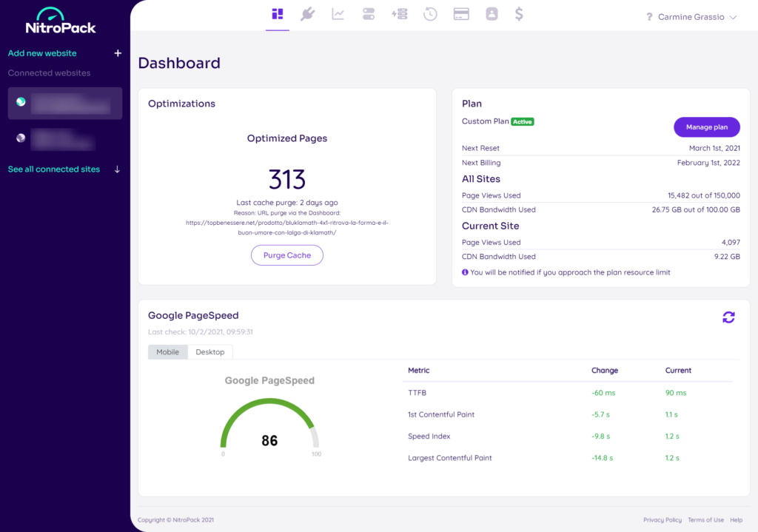The image size is (758, 532).
Task: Click See all connected sites link
Action: tap(53, 169)
